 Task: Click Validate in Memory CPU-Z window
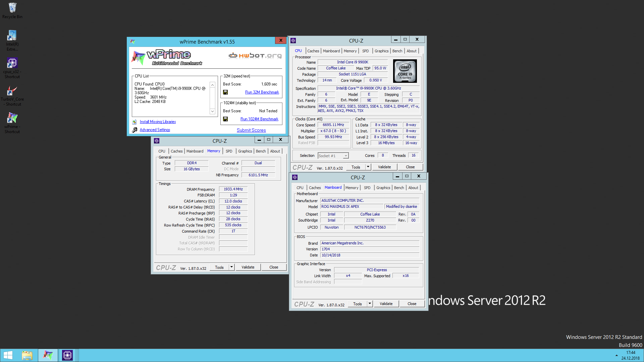pos(248,267)
